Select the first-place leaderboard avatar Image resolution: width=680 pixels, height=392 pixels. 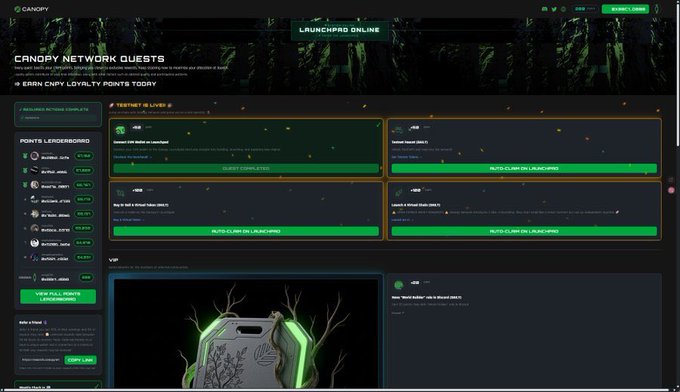35,156
